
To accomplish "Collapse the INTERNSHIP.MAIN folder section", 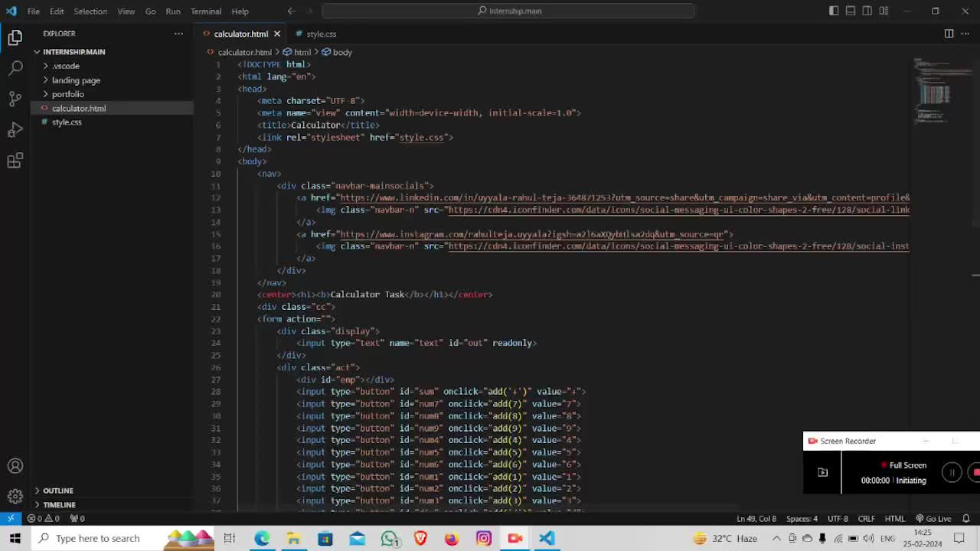I will coord(73,52).
